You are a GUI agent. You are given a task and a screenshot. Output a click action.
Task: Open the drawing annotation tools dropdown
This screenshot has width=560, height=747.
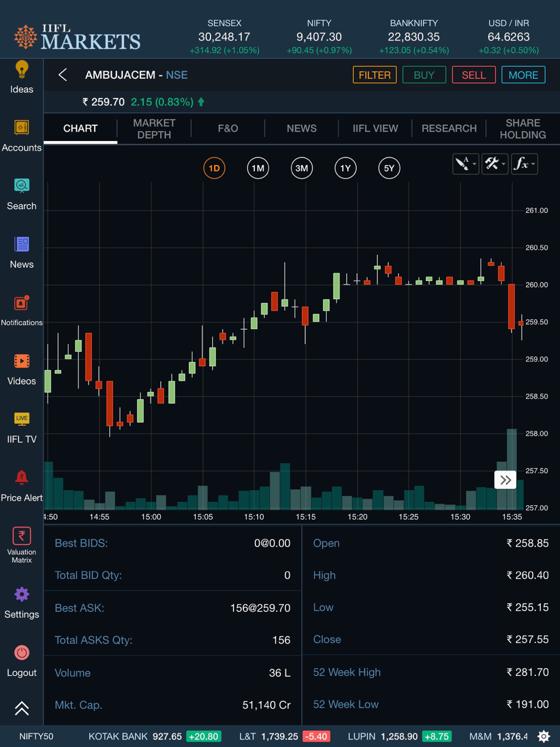(465, 164)
